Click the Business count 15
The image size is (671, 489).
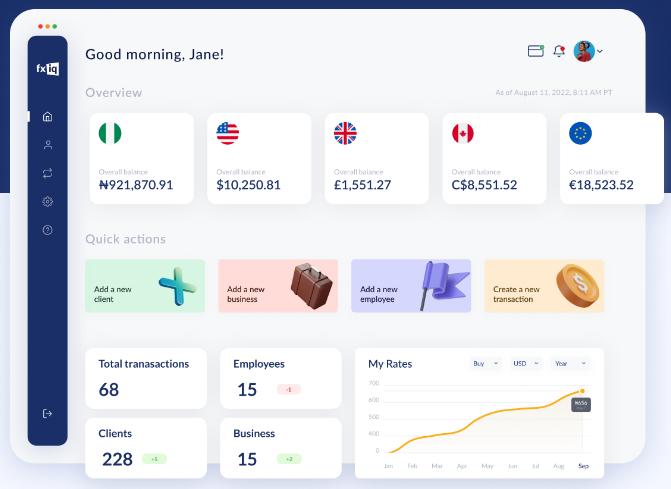pos(247,459)
